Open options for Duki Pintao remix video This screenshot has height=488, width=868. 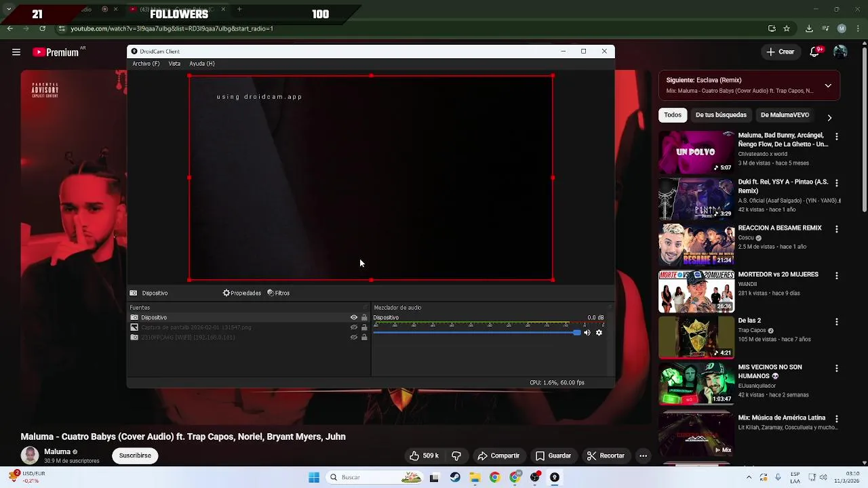point(836,183)
